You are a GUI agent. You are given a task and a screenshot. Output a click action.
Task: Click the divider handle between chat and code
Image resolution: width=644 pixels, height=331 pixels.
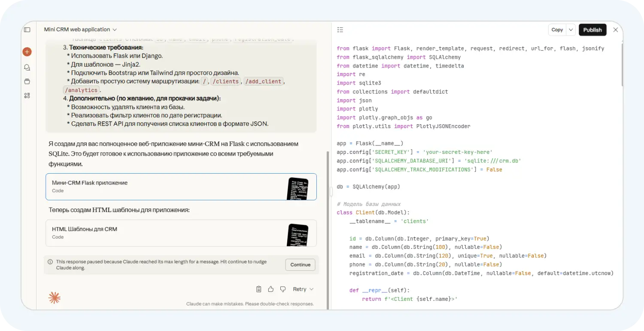click(331, 191)
